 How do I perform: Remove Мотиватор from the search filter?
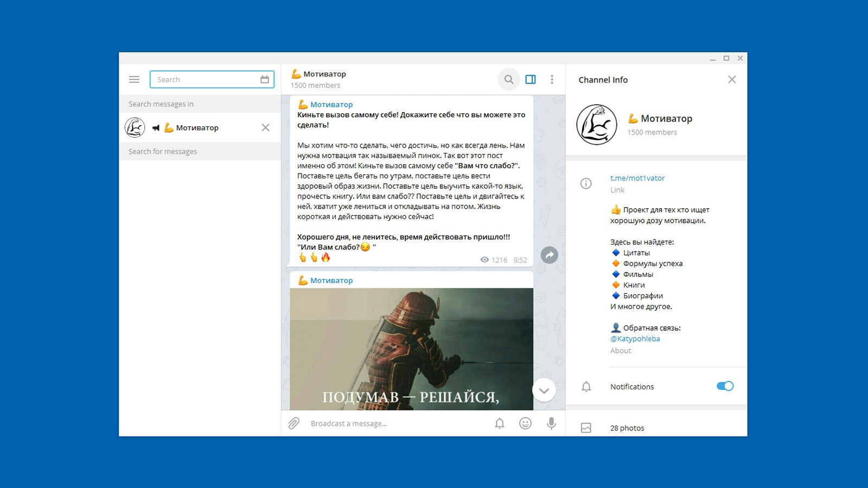coord(265,127)
